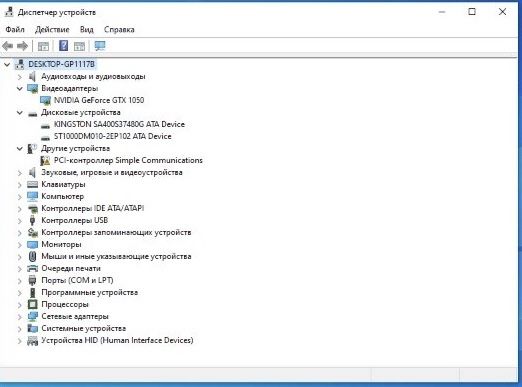The width and height of the screenshot is (522, 387).
Task: Select Мыши и иные указывающие устройства label
Action: coord(116,256)
